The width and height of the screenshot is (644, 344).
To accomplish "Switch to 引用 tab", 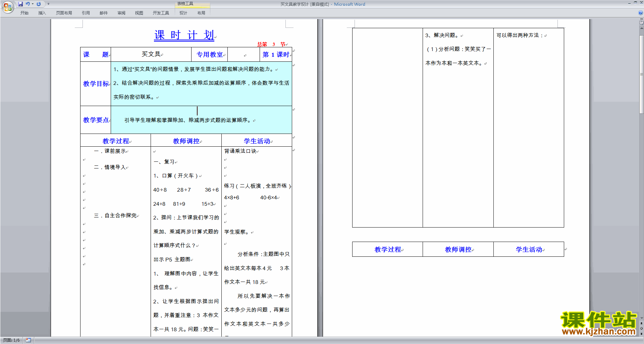I will point(86,13).
